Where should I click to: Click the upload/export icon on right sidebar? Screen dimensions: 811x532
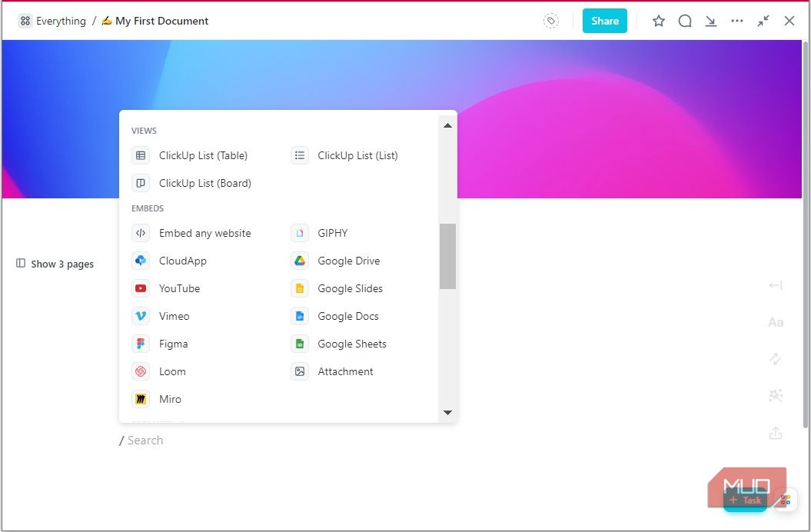coord(776,433)
